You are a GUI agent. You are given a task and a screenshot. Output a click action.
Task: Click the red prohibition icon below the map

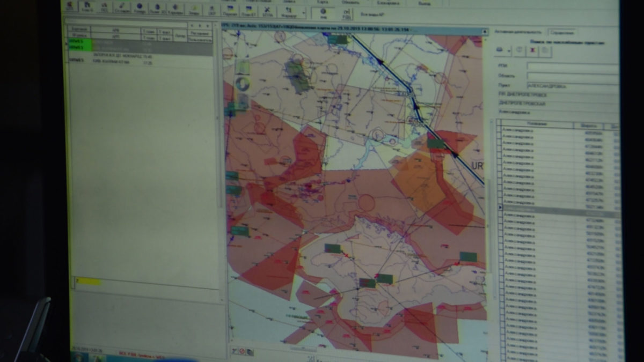243,351
